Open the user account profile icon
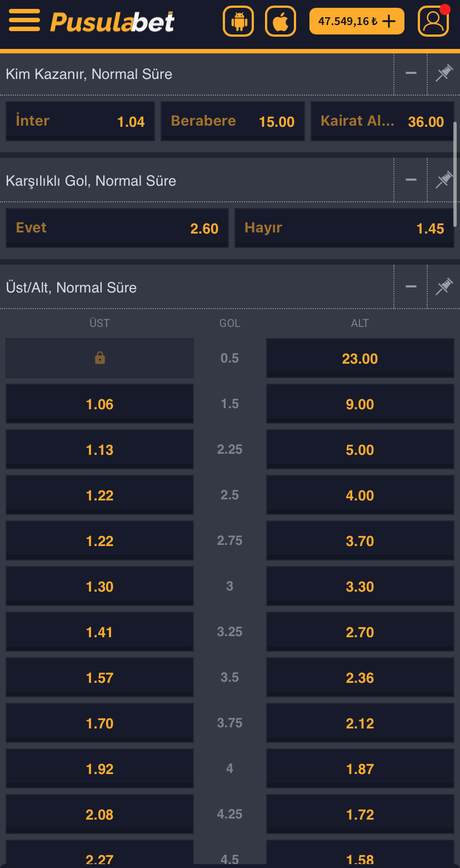 coord(433,22)
